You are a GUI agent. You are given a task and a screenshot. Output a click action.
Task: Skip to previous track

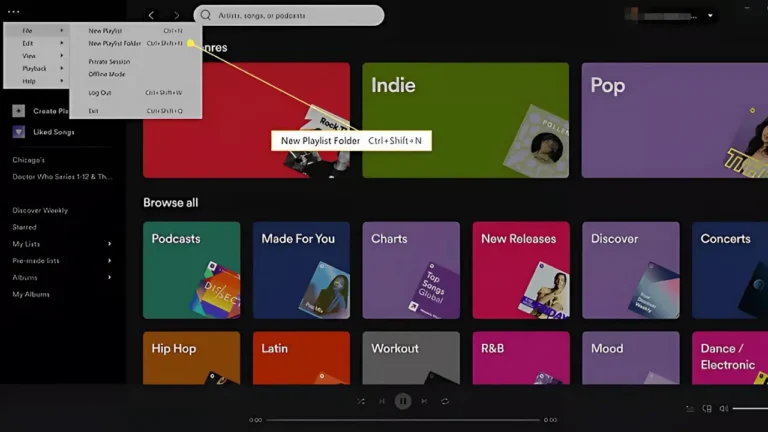pyautogui.click(x=382, y=401)
